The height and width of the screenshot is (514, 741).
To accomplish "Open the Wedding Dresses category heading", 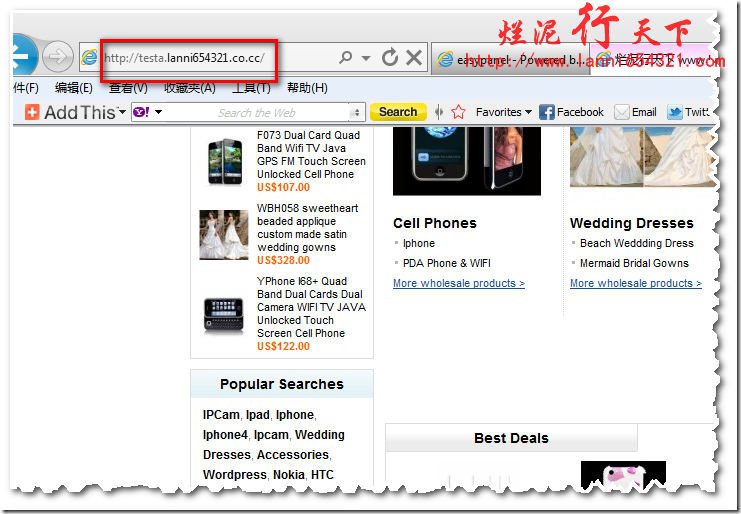I will (631, 223).
